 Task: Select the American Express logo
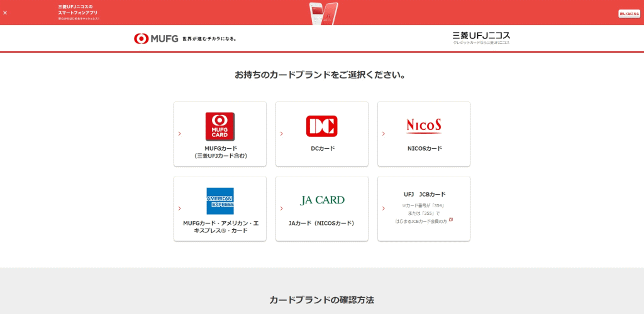coord(220,201)
